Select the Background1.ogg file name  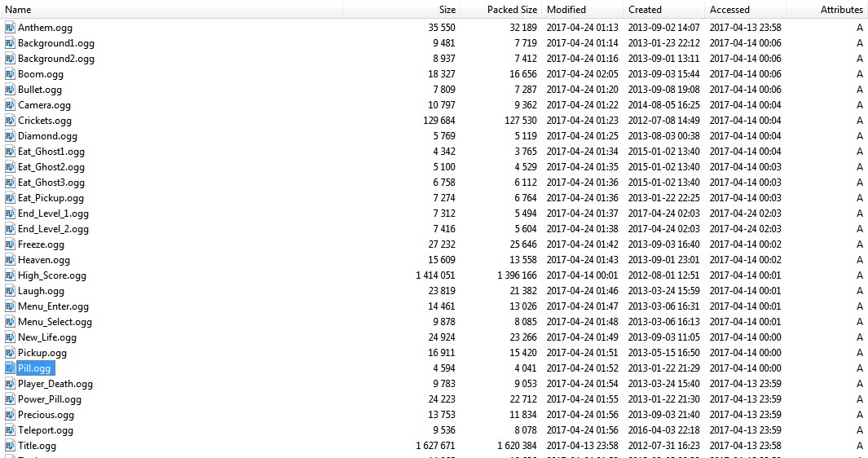tap(56, 43)
